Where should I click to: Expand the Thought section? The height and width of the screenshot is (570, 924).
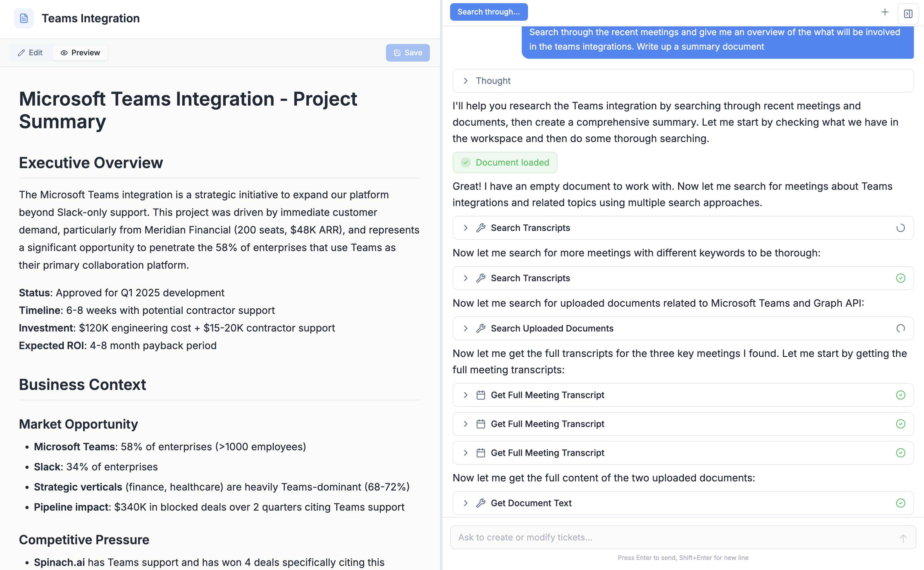(x=466, y=81)
